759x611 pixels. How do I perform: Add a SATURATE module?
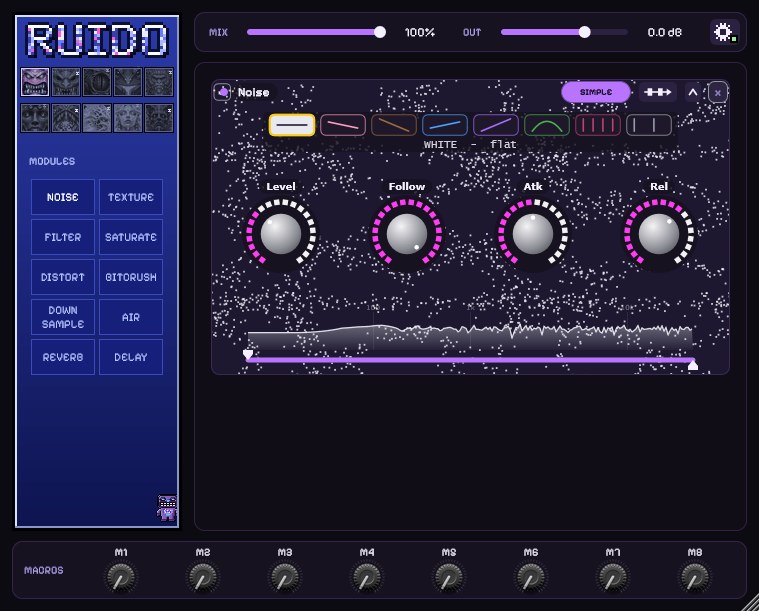pos(131,237)
